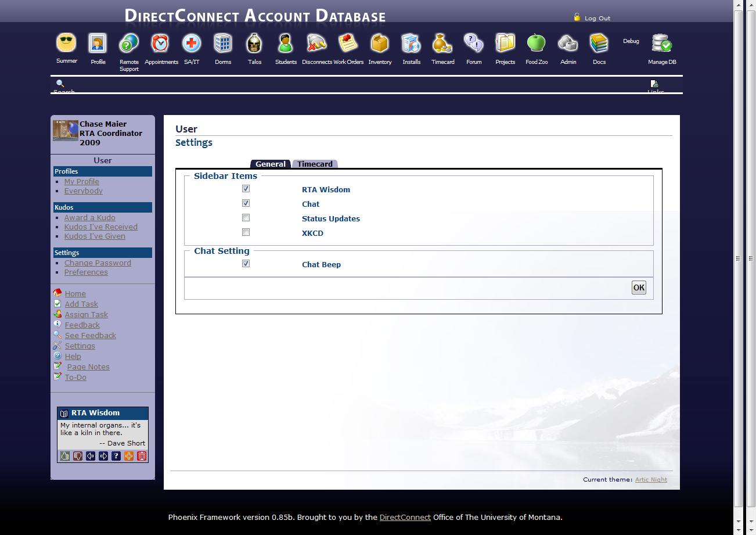Viewport: 756px width, 535px height.
Task: Open the Everybody profiles link
Action: [x=84, y=191]
